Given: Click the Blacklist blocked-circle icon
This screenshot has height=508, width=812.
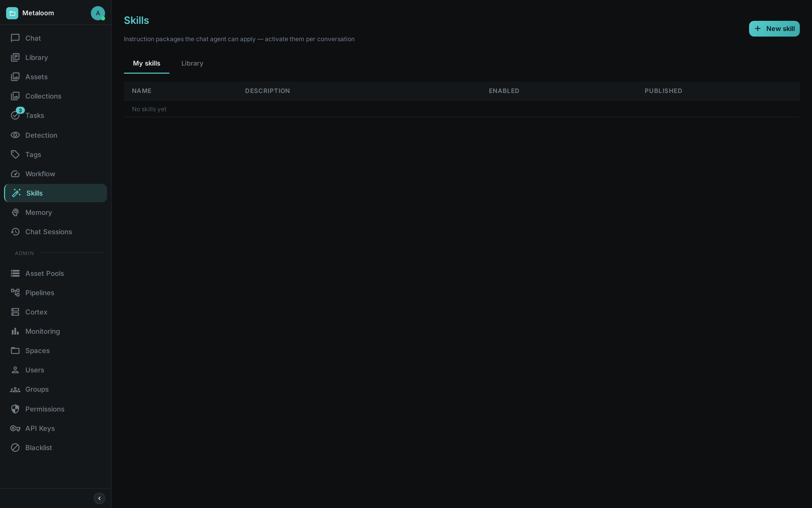Looking at the screenshot, I should tap(15, 448).
